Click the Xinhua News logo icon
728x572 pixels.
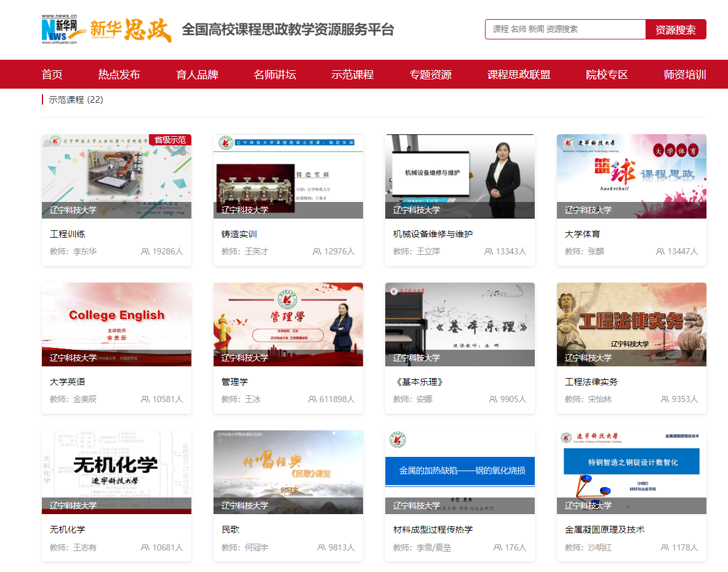(60, 29)
